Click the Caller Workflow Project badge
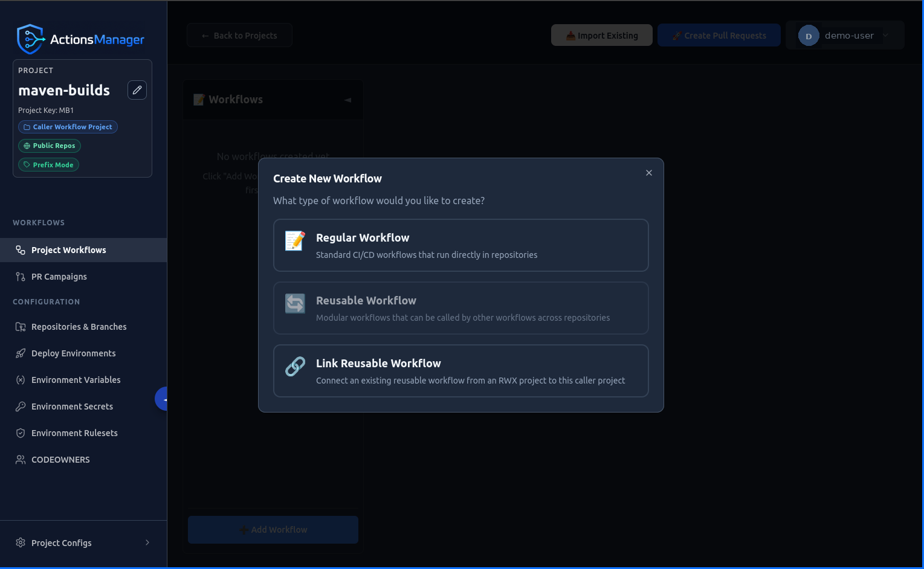 68,127
